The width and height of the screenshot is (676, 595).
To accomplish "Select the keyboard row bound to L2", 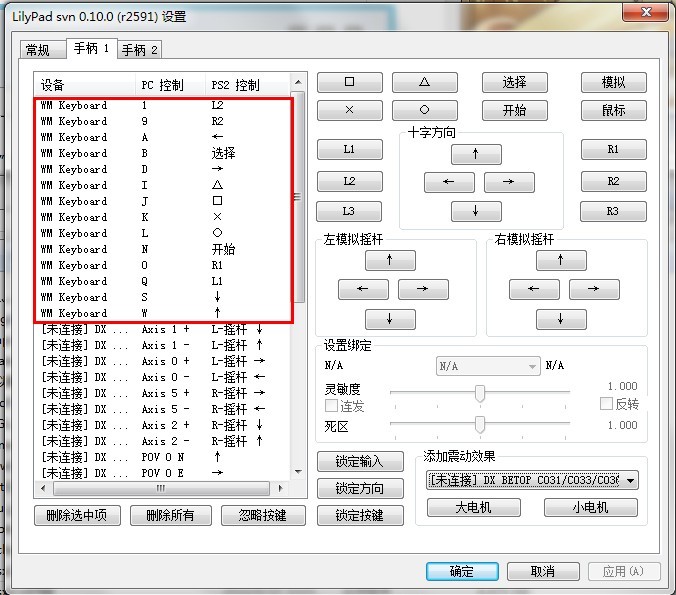I will (163, 106).
